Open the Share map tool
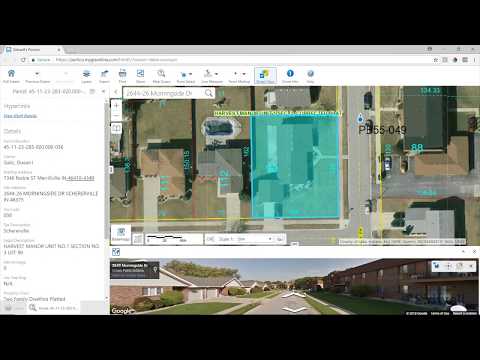 140,74
